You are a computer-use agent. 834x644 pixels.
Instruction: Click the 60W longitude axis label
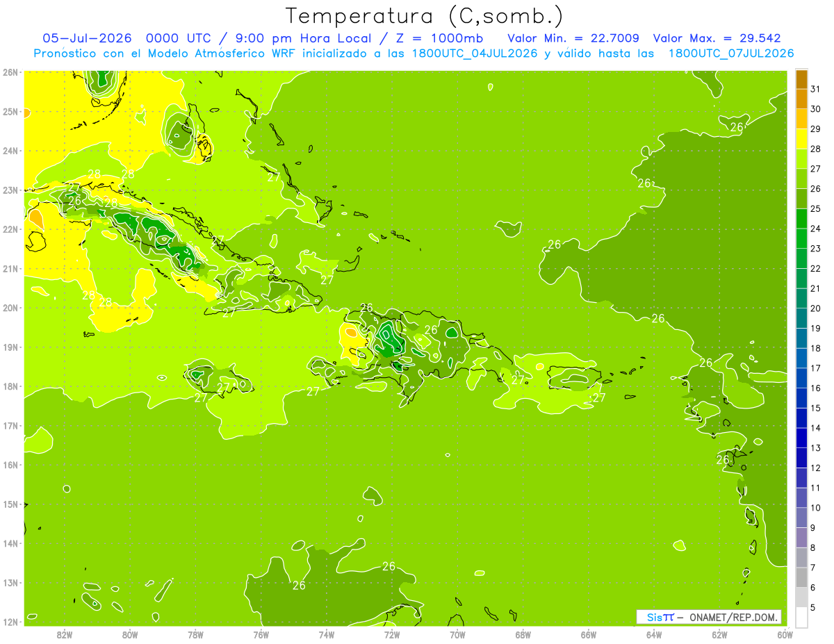click(785, 634)
